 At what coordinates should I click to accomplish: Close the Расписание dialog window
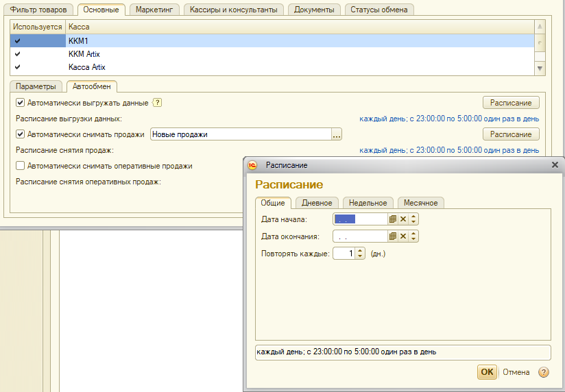point(555,165)
